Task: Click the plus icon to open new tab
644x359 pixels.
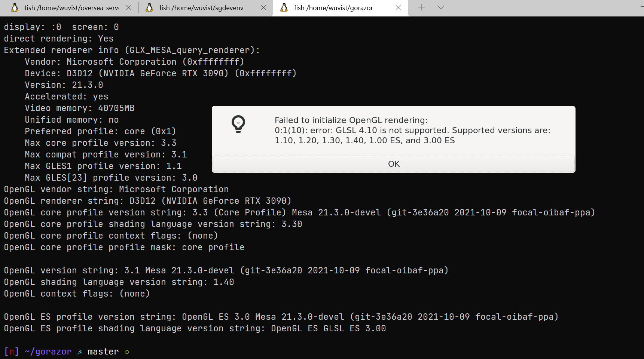Action: point(421,7)
